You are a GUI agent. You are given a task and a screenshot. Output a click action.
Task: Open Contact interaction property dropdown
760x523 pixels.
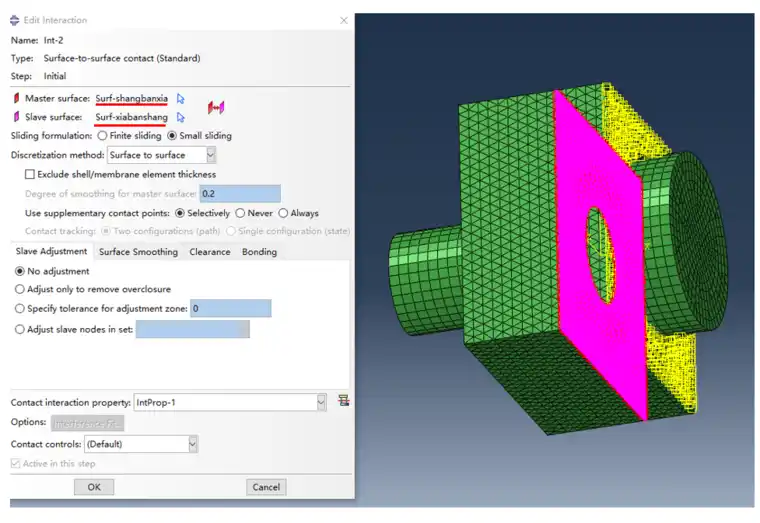(321, 402)
